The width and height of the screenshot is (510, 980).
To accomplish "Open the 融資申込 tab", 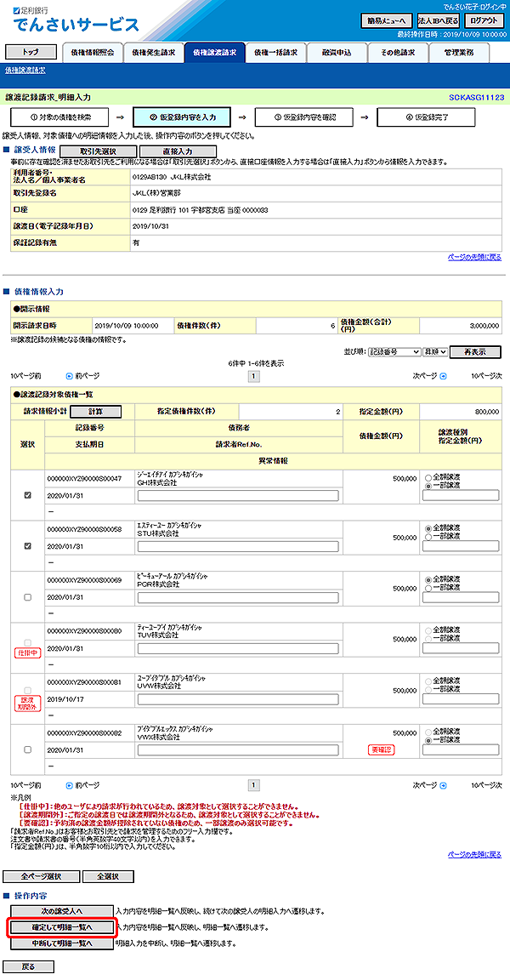I will pos(337,53).
